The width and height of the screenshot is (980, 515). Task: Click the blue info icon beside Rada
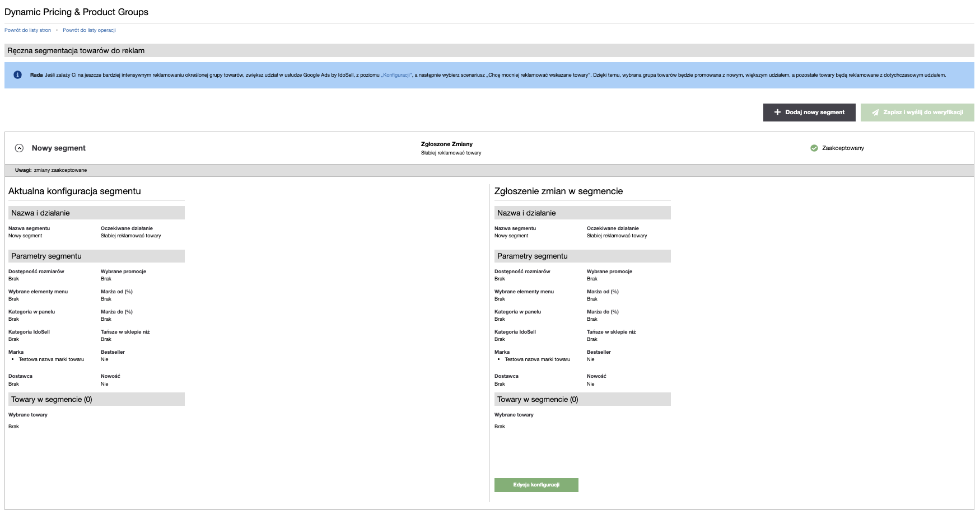(x=18, y=75)
